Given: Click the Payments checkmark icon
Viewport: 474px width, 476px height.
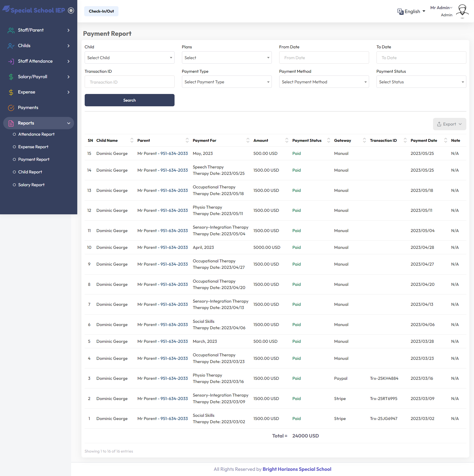Looking at the screenshot, I should tap(11, 108).
